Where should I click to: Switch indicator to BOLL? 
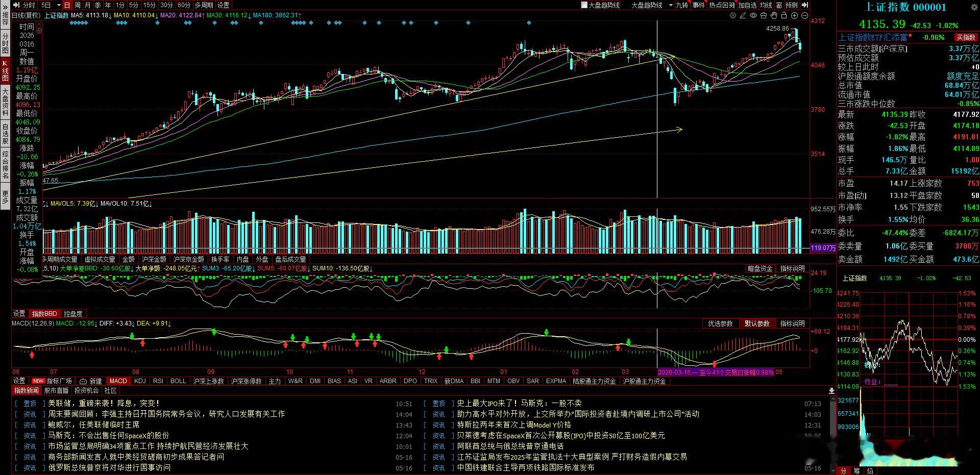[x=178, y=381]
